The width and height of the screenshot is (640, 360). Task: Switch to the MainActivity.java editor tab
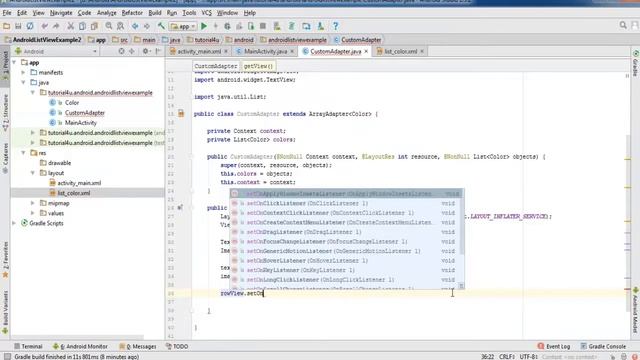tap(265, 51)
